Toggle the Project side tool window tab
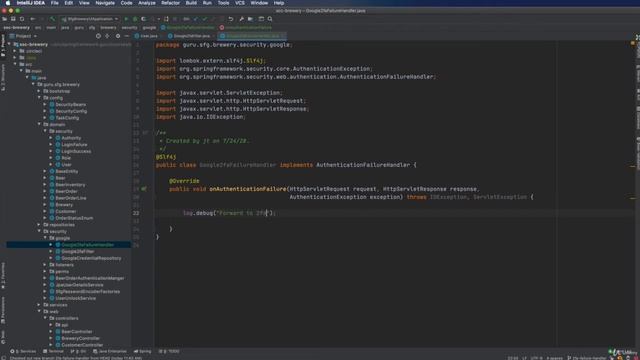 [x=3, y=45]
